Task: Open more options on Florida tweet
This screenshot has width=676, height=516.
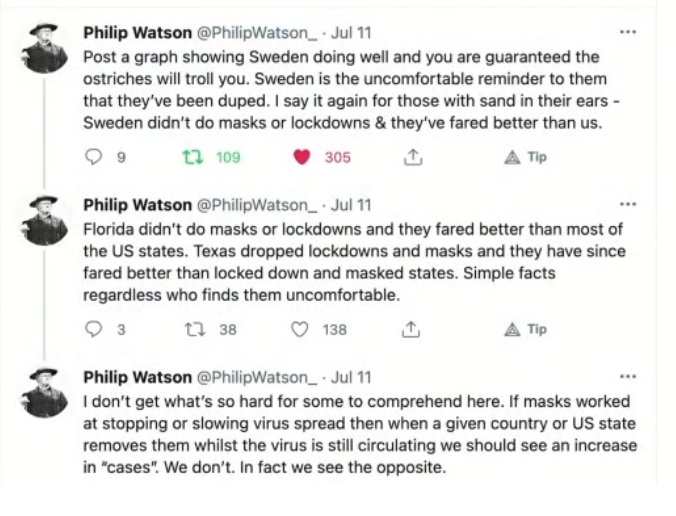Action: pyautogui.click(x=628, y=204)
